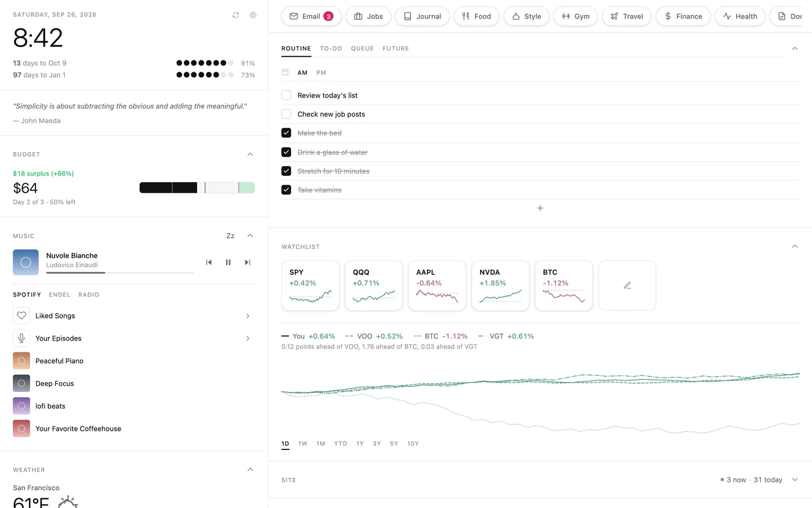The image size is (812, 508).
Task: Uncheck the Make the bed checkbox
Action: pyautogui.click(x=286, y=133)
